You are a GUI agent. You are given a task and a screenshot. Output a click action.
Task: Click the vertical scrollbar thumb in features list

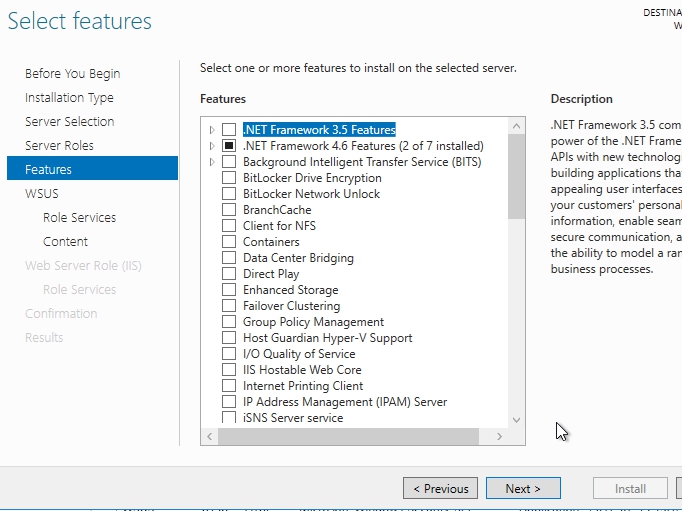(516, 176)
